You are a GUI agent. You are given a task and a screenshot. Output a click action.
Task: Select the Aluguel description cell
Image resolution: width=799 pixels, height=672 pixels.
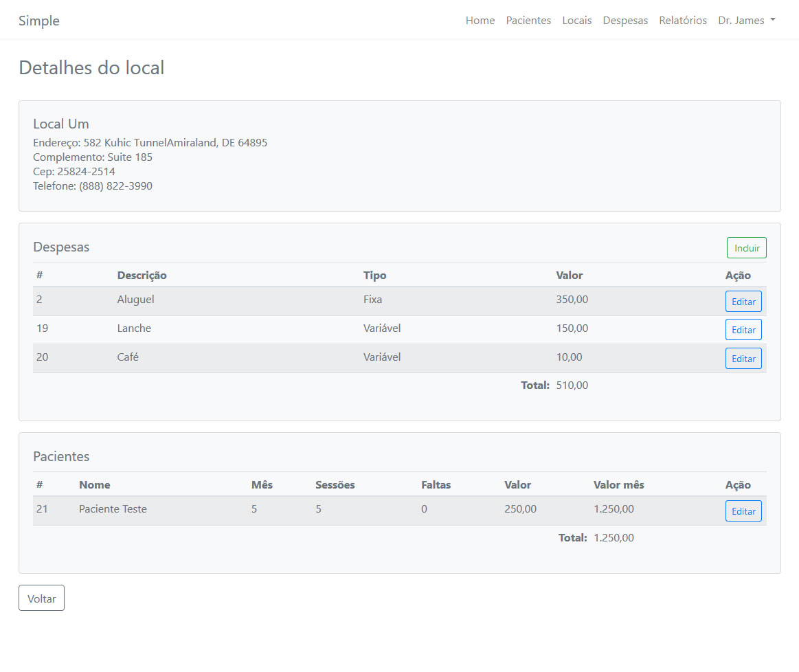click(x=135, y=300)
